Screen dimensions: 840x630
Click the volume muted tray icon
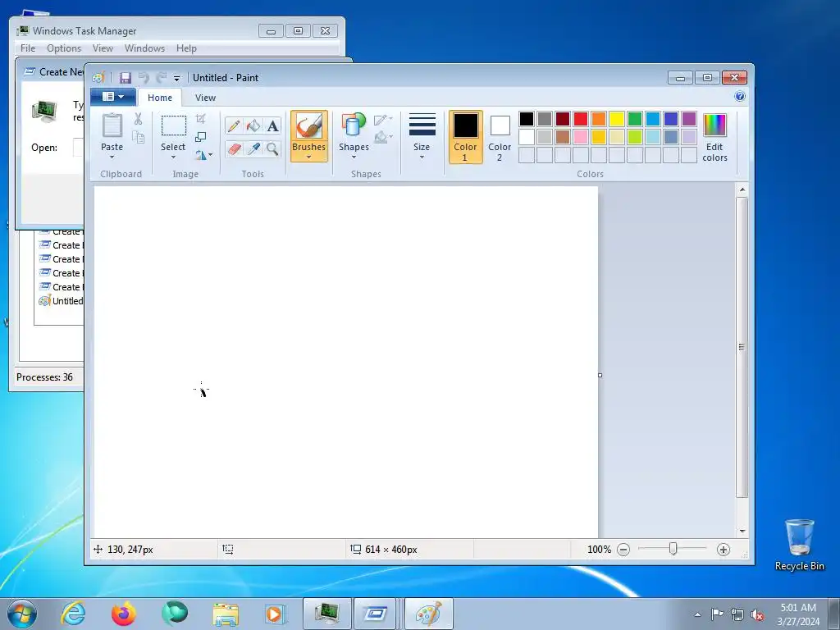757,615
